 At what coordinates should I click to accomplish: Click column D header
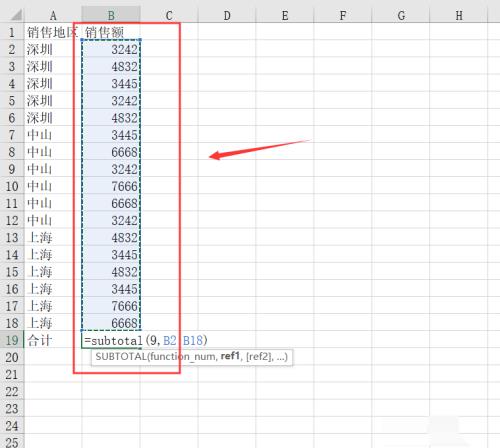(227, 15)
